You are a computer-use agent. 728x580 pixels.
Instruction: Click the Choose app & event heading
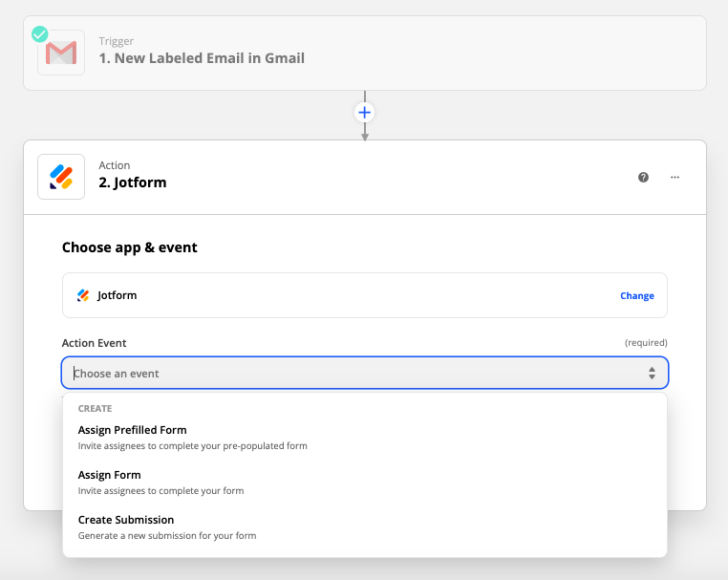pos(130,247)
